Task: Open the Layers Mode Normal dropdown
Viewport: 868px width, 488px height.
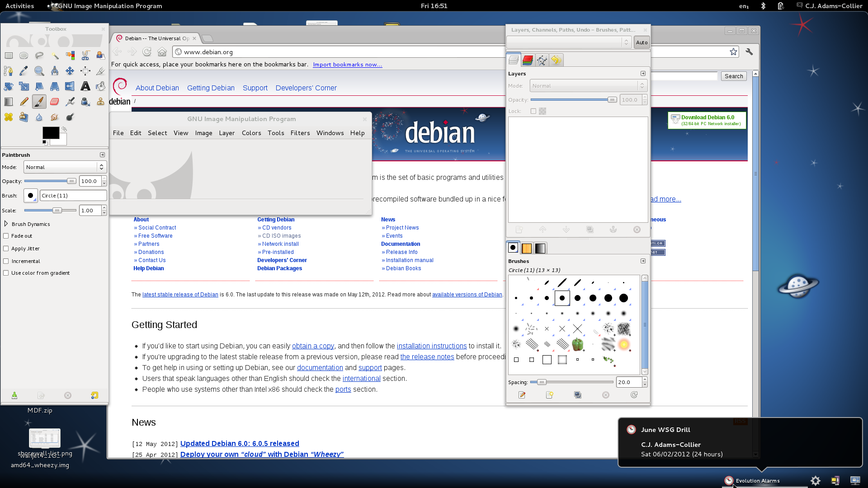Action: [x=588, y=86]
